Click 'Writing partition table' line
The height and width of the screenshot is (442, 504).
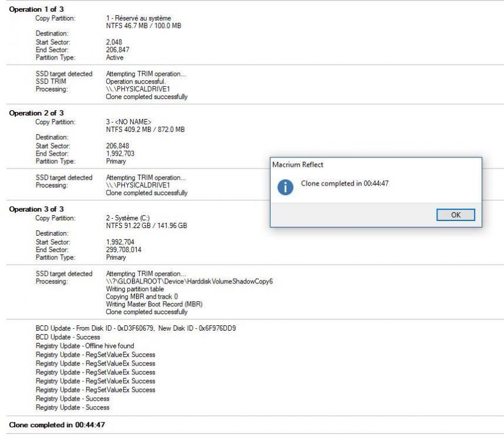tap(135, 289)
